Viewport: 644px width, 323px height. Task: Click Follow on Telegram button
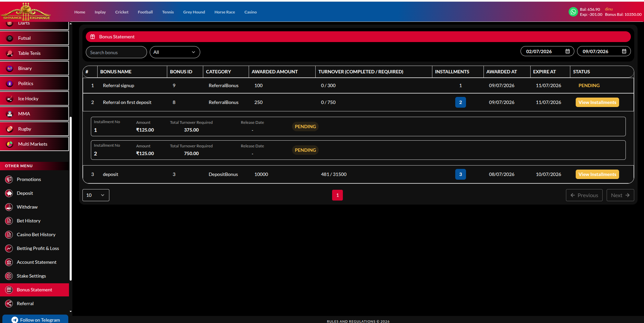pyautogui.click(x=35, y=319)
